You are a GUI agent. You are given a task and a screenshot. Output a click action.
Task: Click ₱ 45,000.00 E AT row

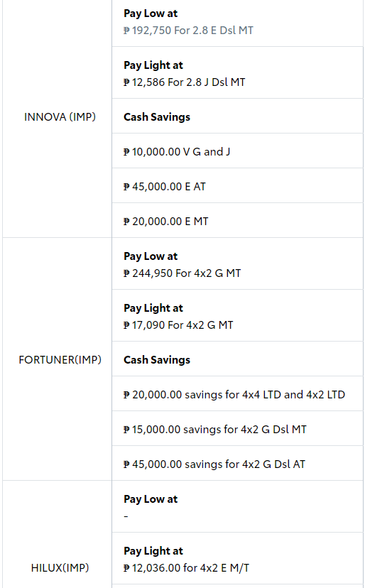coord(237,185)
